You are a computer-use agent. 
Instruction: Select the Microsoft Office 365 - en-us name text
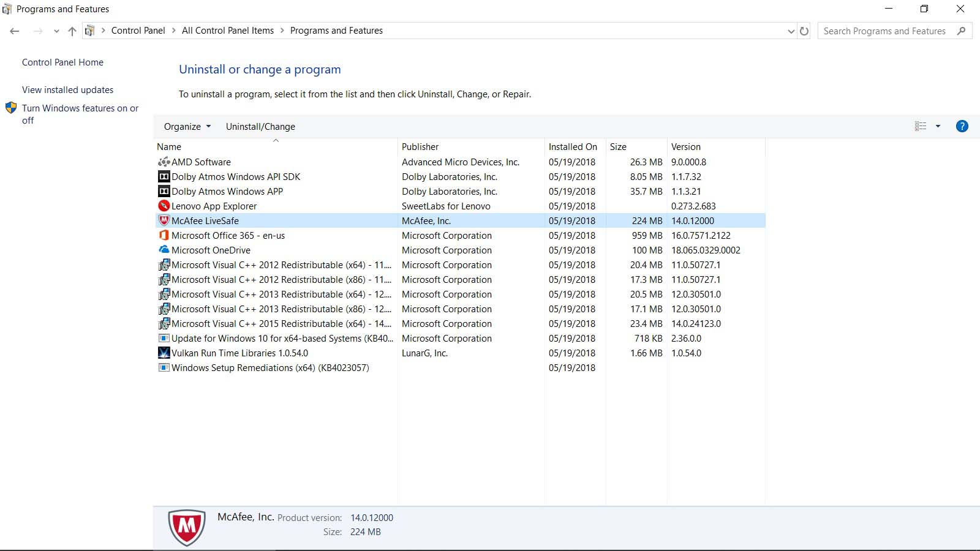click(228, 236)
